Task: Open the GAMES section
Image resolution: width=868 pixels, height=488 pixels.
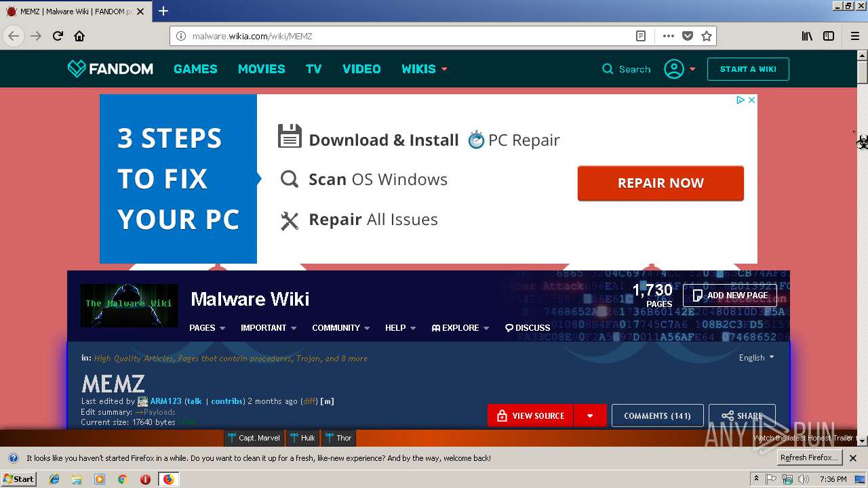Action: (x=195, y=68)
